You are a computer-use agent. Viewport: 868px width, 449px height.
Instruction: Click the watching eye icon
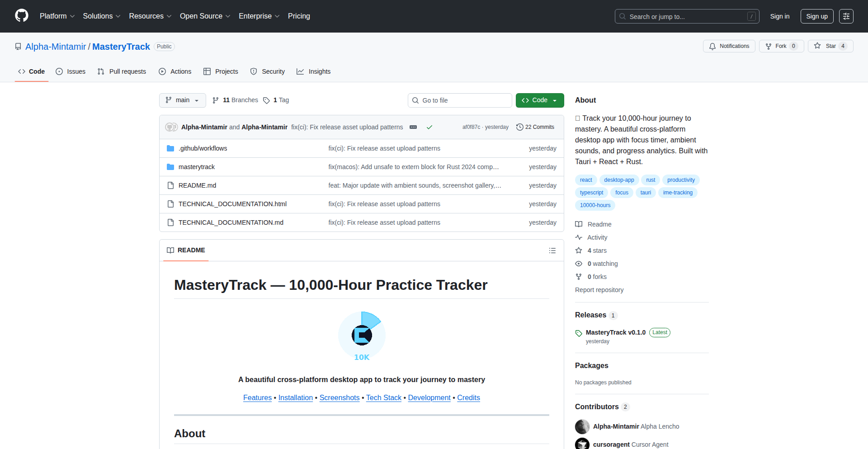(579, 264)
